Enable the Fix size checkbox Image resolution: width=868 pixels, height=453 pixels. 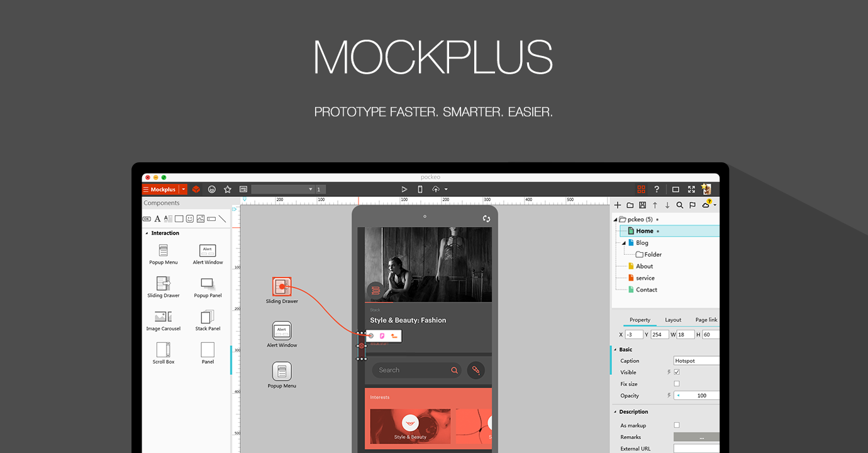point(677,384)
